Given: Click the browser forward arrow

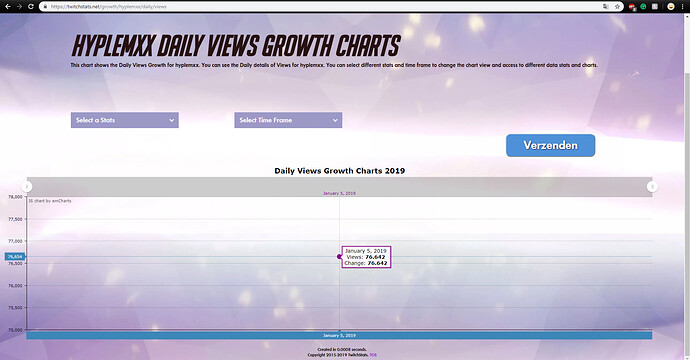Looking at the screenshot, I should (x=19, y=7).
